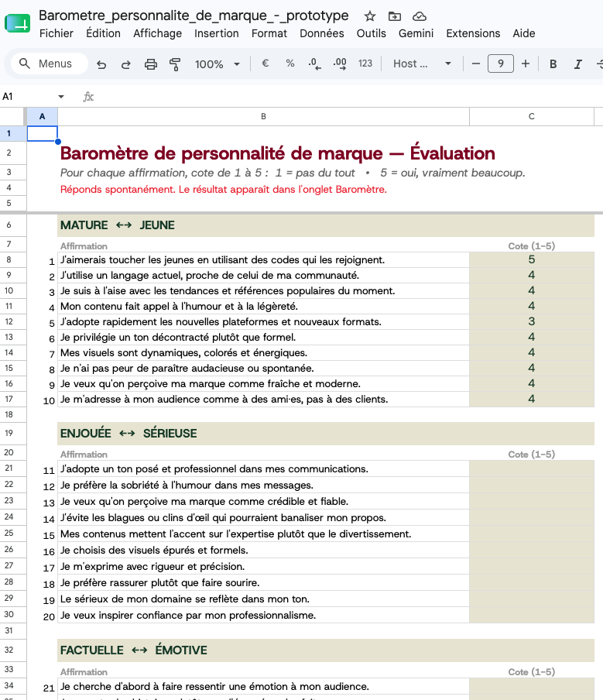603x700 pixels.
Task: Select row 19 header
Action: pos(9,433)
